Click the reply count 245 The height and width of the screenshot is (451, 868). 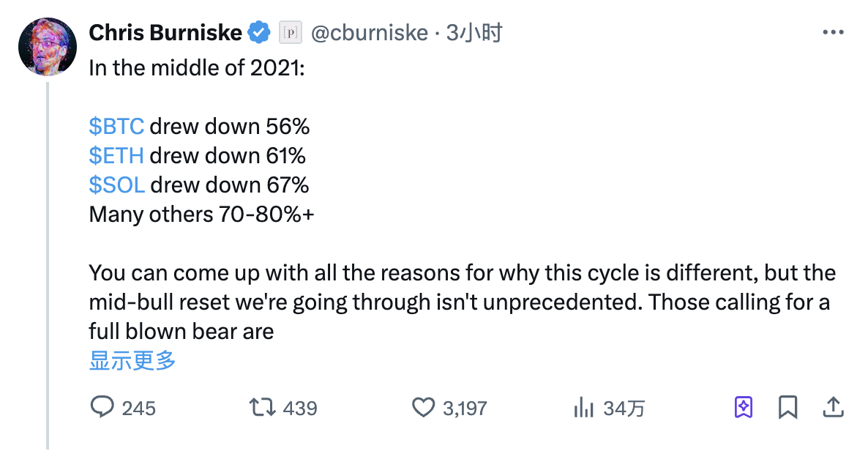[139, 407]
